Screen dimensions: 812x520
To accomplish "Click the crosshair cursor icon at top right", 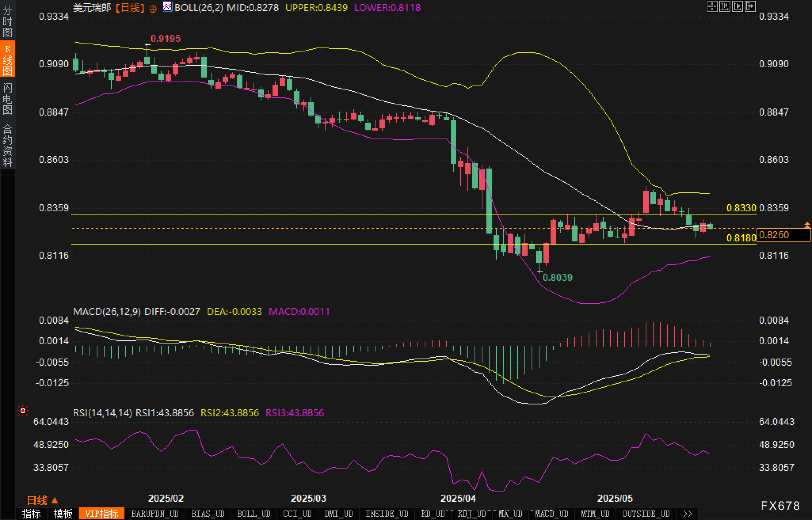I will tap(712, 6).
